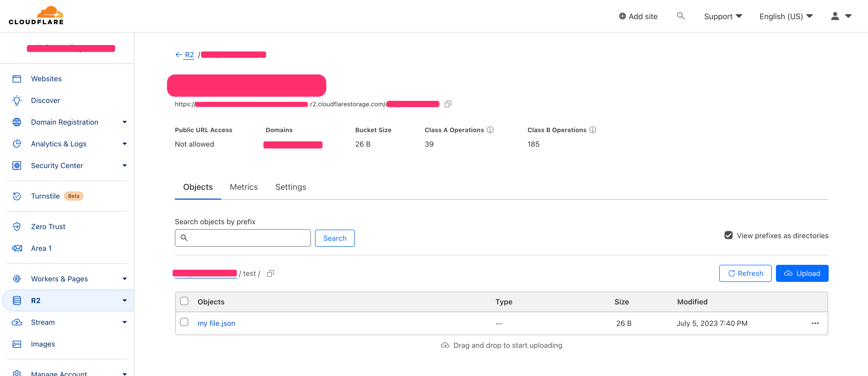The height and width of the screenshot is (376, 868).
Task: Open the dashboard search magnifier icon
Action: [681, 16]
